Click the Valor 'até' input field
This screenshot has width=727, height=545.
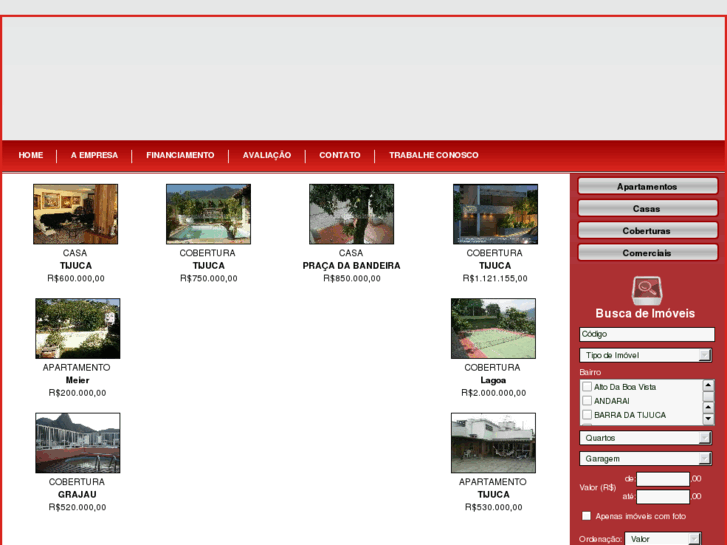[663, 496]
